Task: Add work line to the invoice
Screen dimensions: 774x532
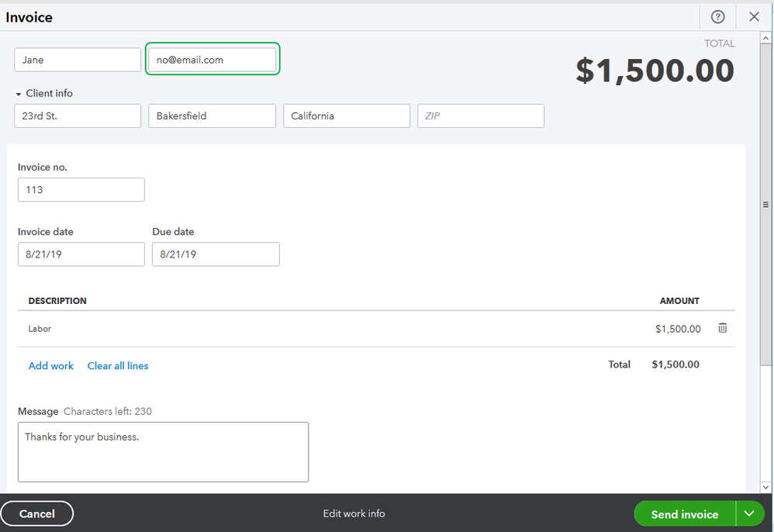Action: (x=51, y=366)
